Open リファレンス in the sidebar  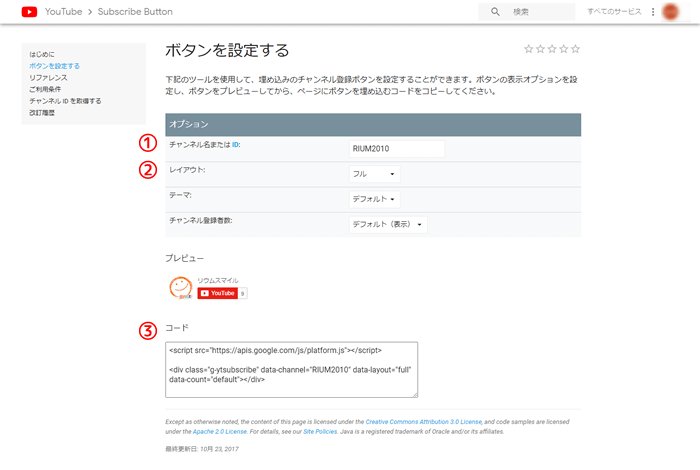click(x=48, y=78)
